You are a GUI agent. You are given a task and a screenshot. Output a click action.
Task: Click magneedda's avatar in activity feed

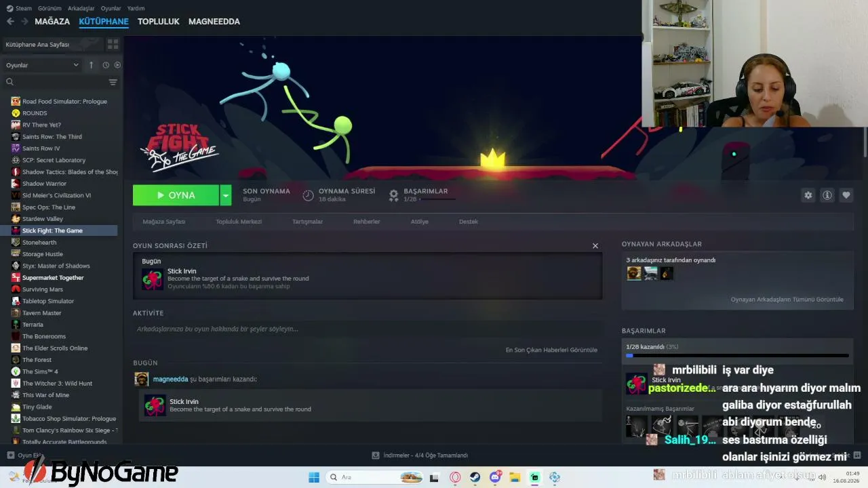141,379
